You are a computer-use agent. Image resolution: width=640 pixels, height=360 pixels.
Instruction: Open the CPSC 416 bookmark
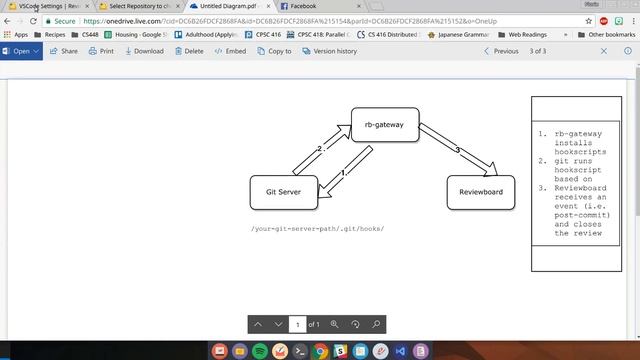(263, 35)
